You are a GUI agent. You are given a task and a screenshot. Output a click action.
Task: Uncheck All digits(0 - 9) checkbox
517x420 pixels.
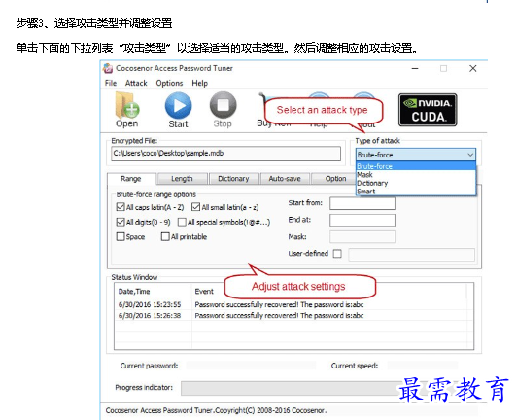(x=121, y=222)
